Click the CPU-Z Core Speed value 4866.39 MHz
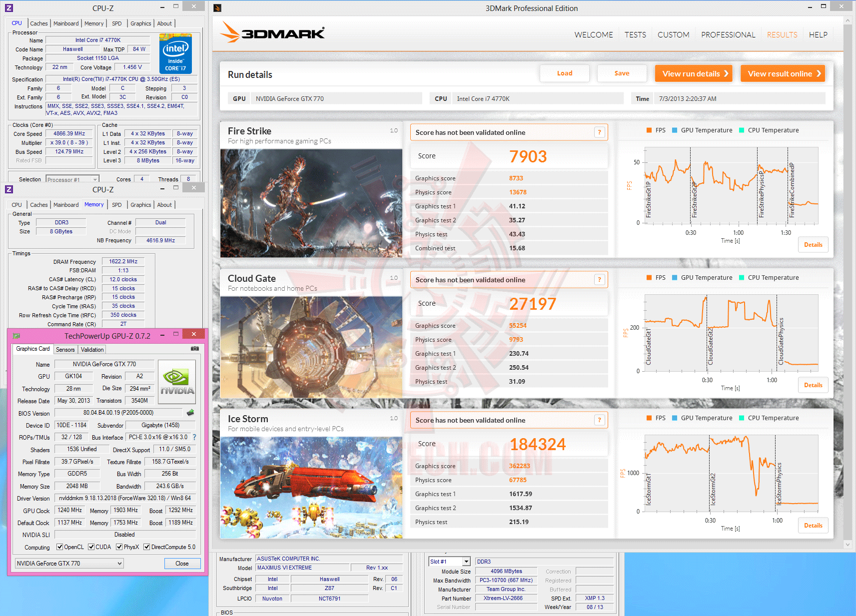Viewport: 856px width, 616px height. [x=69, y=134]
